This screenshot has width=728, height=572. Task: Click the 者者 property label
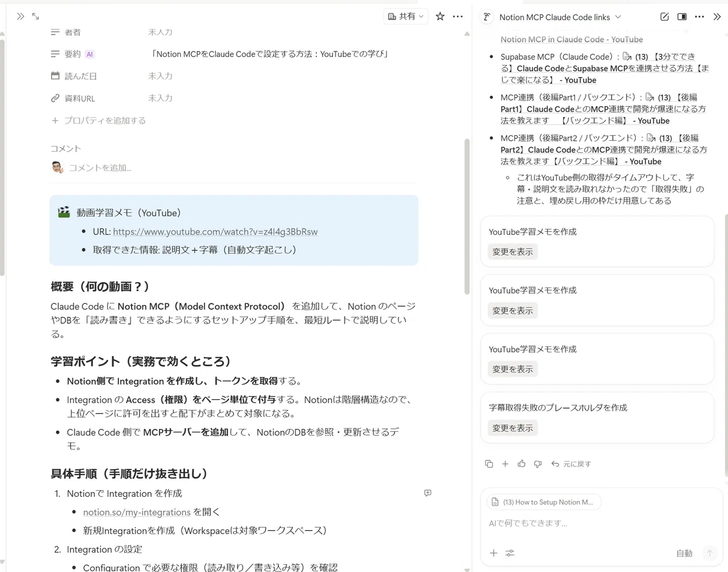(x=73, y=32)
